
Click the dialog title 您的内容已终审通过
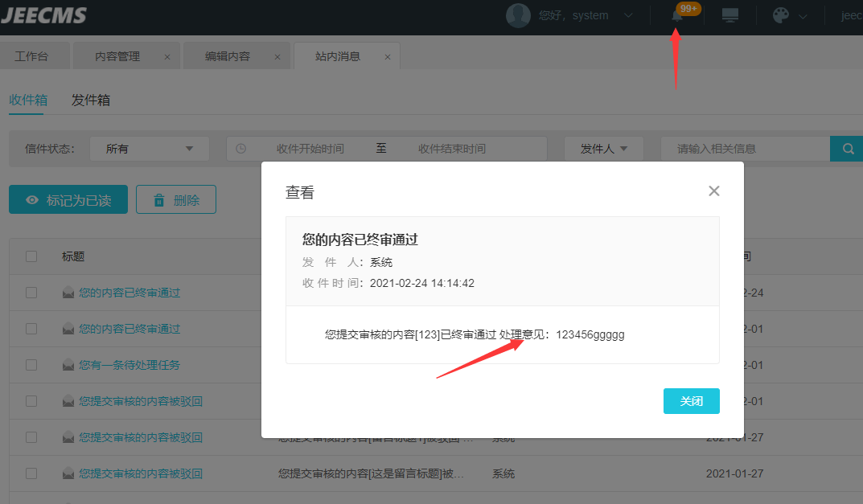coord(360,240)
